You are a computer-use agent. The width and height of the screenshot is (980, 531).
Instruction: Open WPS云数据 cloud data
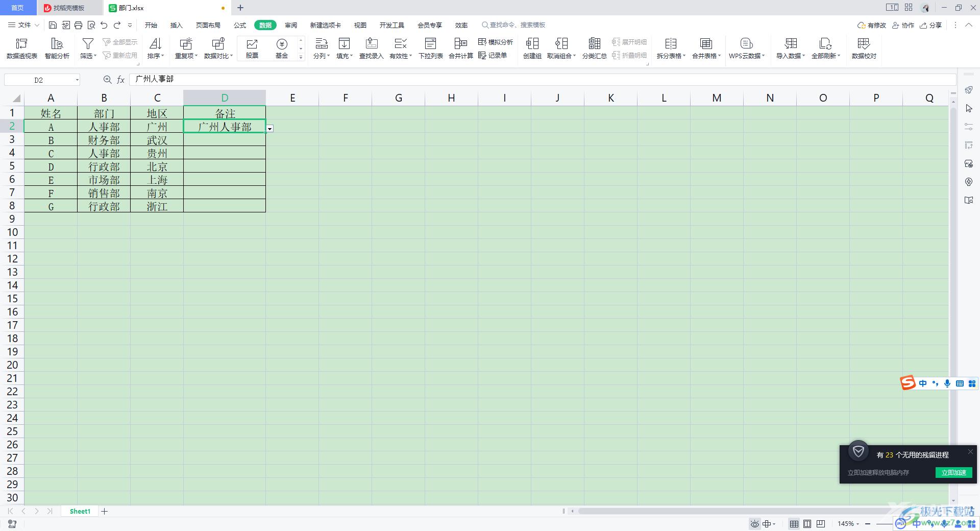[747, 49]
